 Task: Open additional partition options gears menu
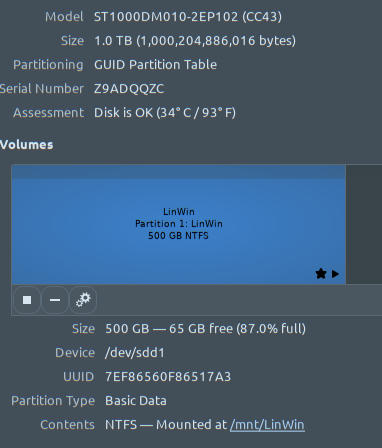pos(83,300)
